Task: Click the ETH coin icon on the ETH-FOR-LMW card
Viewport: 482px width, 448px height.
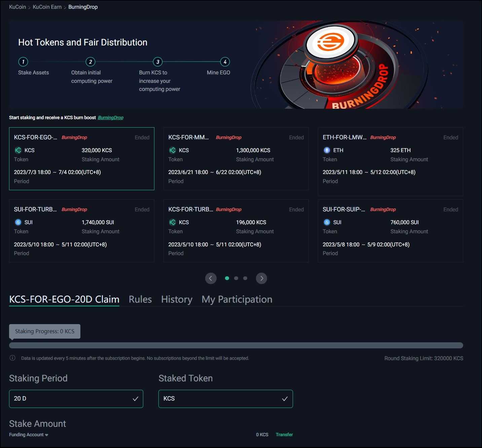Action: pos(327,150)
